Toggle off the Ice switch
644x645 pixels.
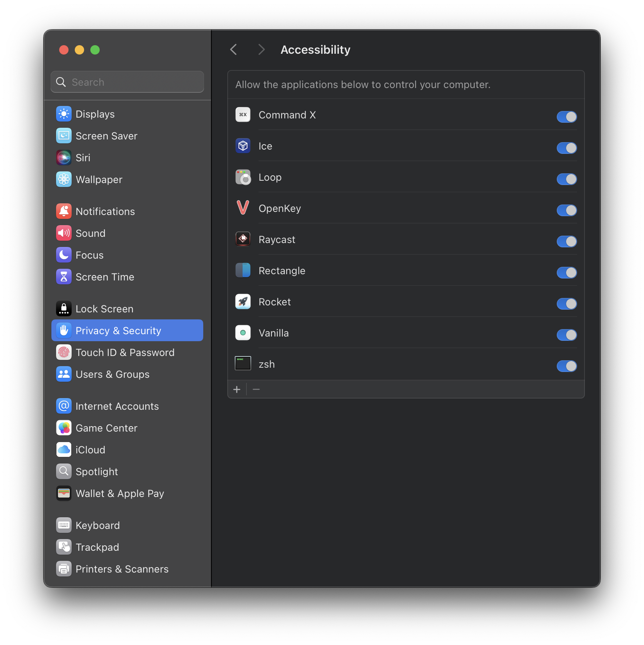[567, 148]
